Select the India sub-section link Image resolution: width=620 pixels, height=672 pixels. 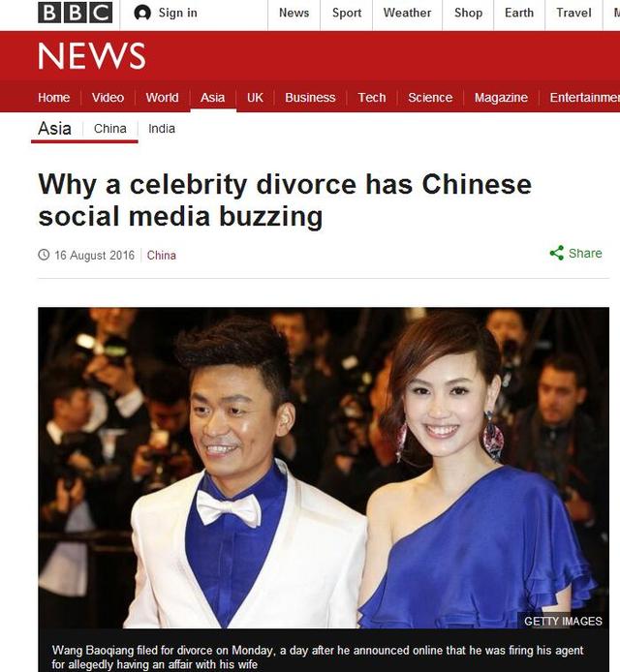pos(162,129)
